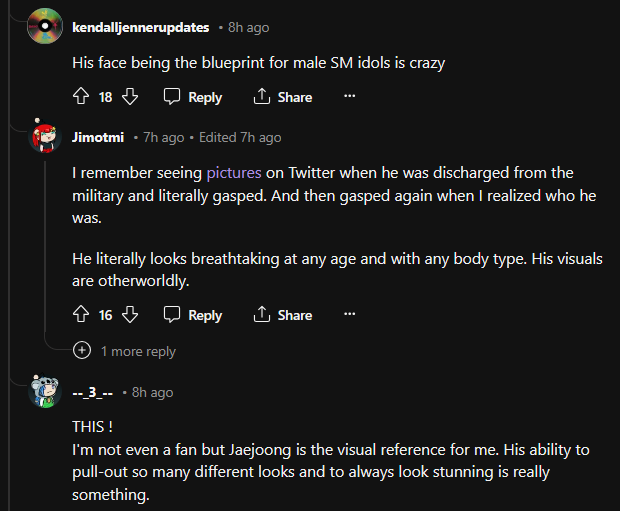Screen dimensions: 620x511
Task: Open more options on Jimotmi's comment
Action: (x=349, y=315)
